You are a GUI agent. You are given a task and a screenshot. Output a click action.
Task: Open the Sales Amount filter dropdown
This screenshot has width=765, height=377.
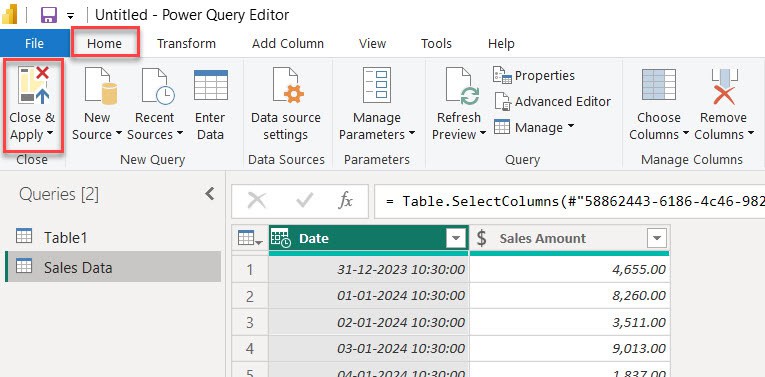657,238
